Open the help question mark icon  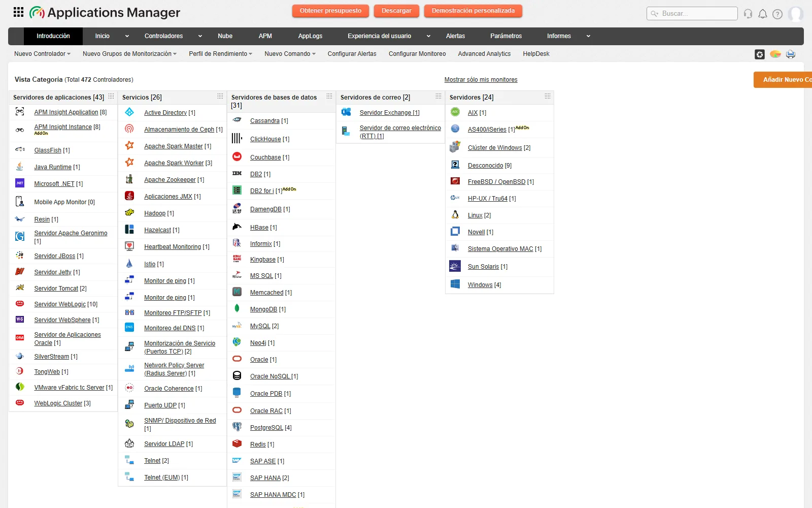coord(777,14)
